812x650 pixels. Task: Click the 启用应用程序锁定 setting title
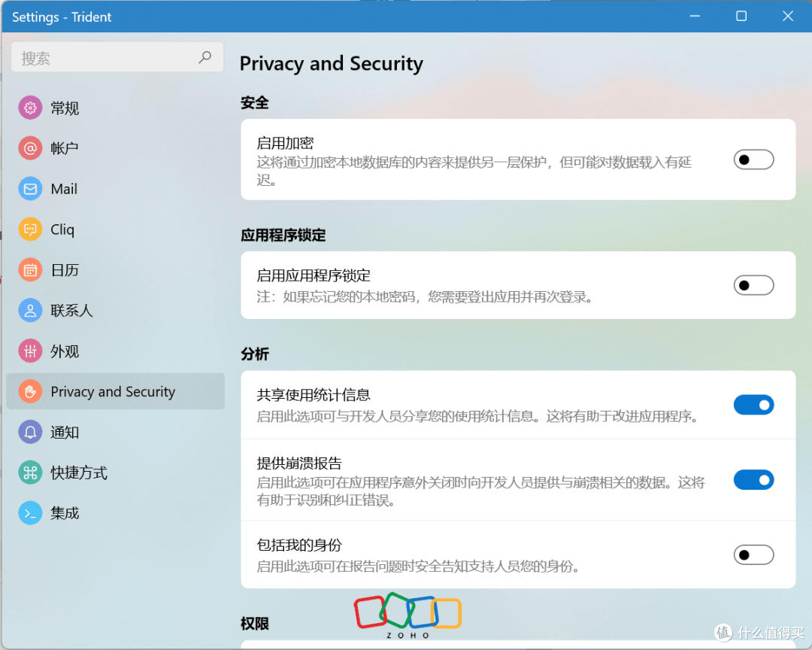tap(314, 275)
